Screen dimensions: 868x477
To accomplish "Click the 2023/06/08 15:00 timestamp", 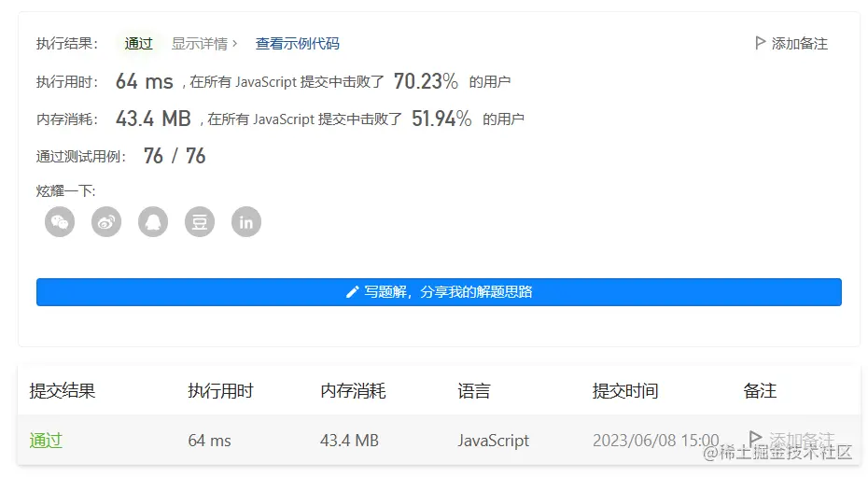I will 656,441.
